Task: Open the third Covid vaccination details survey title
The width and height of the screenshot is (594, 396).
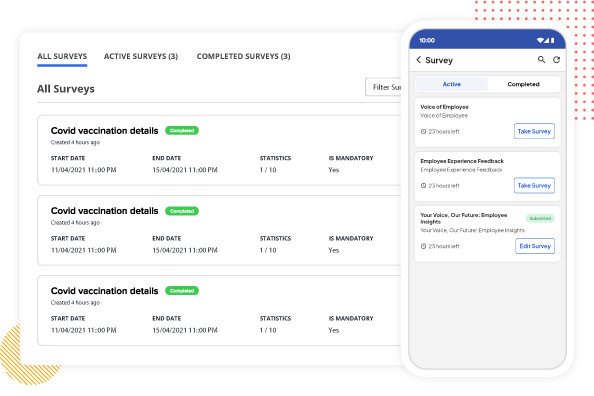Action: [x=105, y=291]
